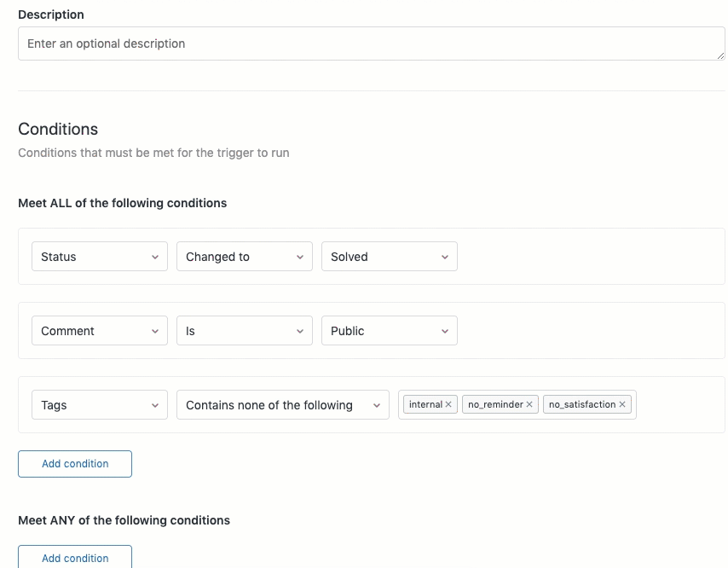The width and height of the screenshot is (728, 568).
Task: Remove the internal tag
Action: (x=449, y=404)
